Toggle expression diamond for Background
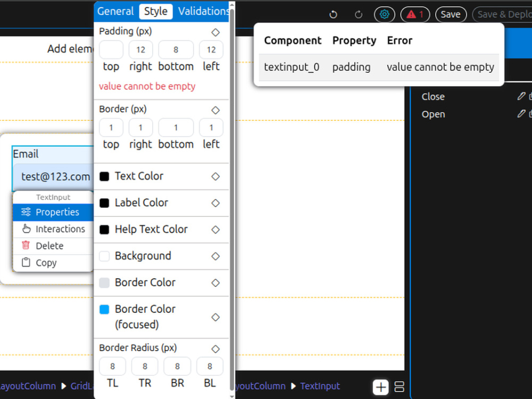Image resolution: width=532 pixels, height=399 pixels. point(215,256)
